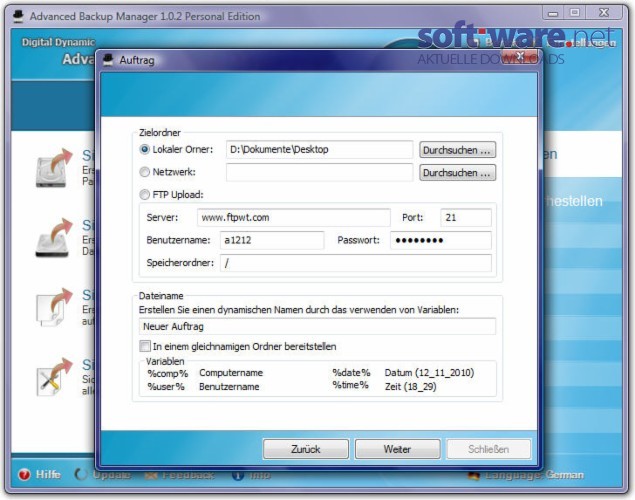Click the Dateiname field 'Neuer Auftrag'

(x=317, y=326)
